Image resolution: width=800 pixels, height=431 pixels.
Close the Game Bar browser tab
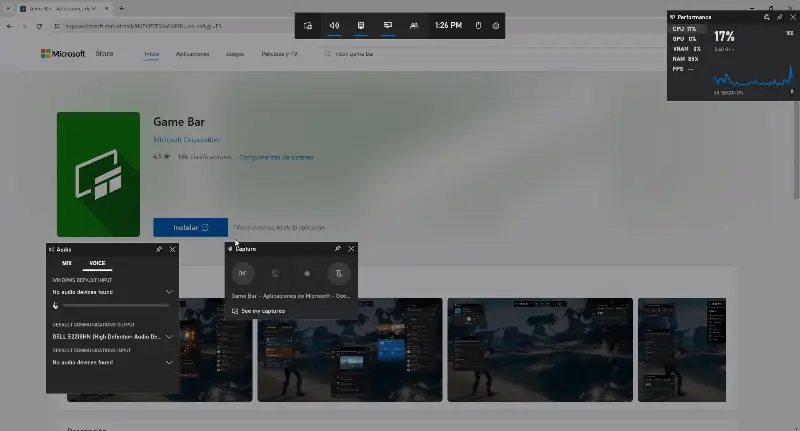pos(106,9)
